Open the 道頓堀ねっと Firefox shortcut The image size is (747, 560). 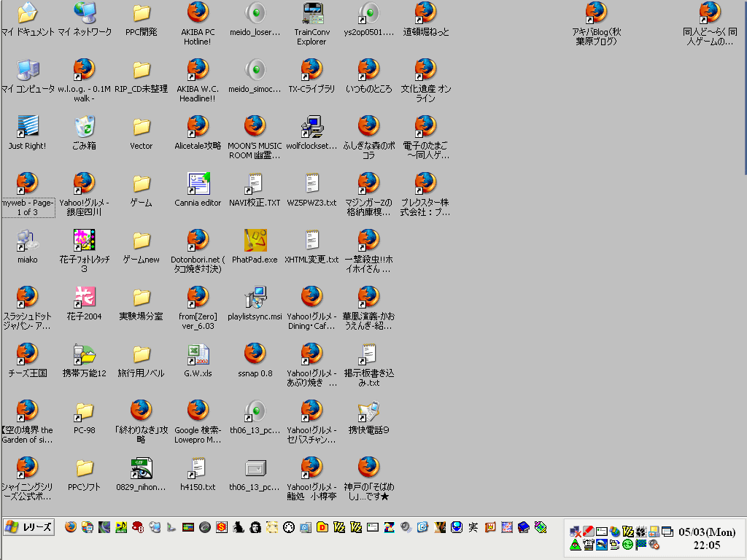[x=425, y=13]
